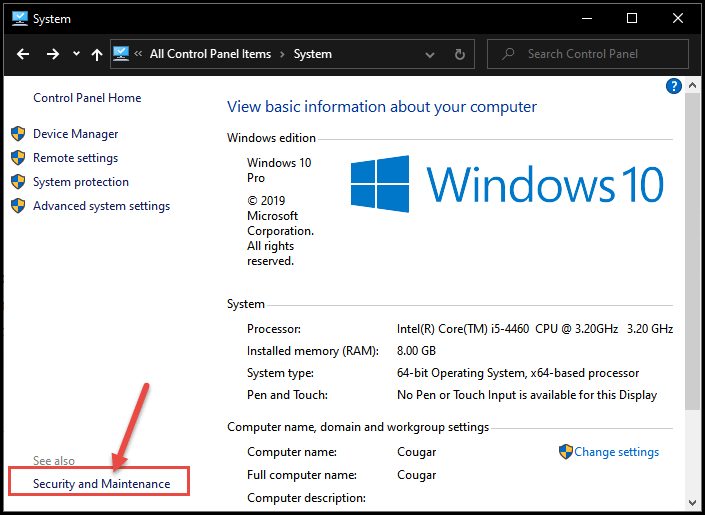Click shield icon beside Advanced system settings

pos(18,206)
